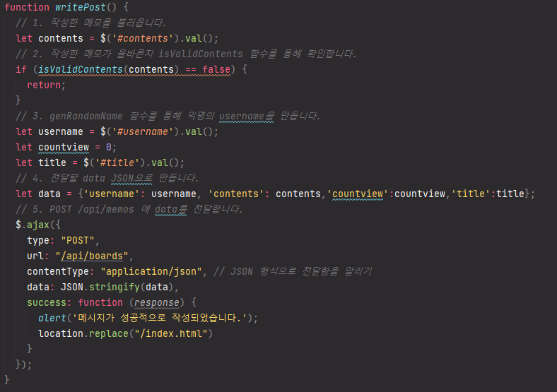The width and height of the screenshot is (557, 392).
Task: Click the response parameter
Action: tap(157, 303)
